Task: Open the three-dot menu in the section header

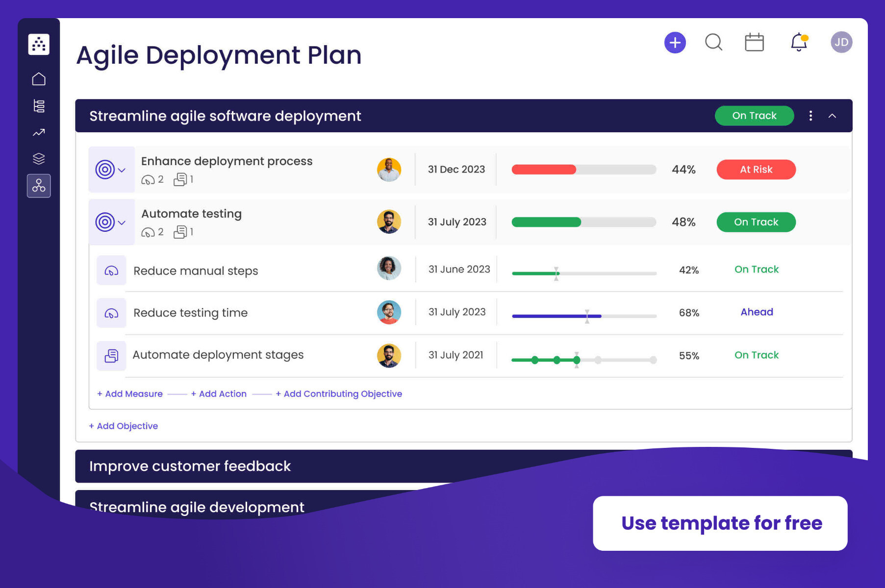Action: 810,116
